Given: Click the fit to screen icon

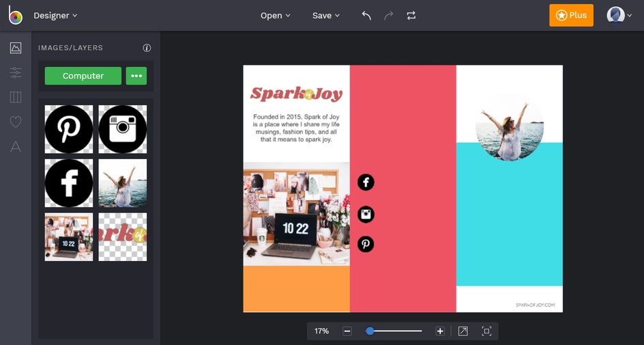Looking at the screenshot, I should click(463, 331).
